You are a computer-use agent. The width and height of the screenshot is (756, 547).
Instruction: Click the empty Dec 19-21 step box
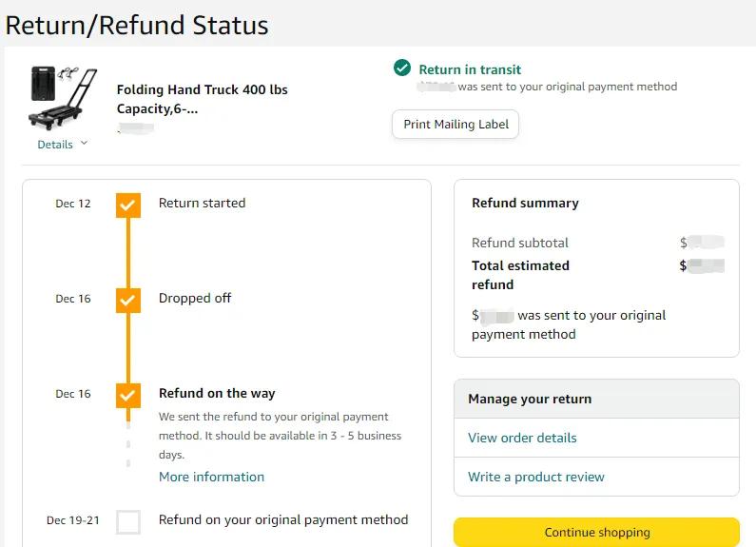pyautogui.click(x=128, y=521)
